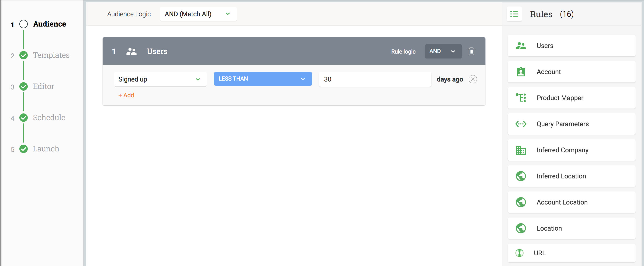Open the Signed up attribute dropdown
Image resolution: width=644 pixels, height=266 pixels.
[x=160, y=79]
